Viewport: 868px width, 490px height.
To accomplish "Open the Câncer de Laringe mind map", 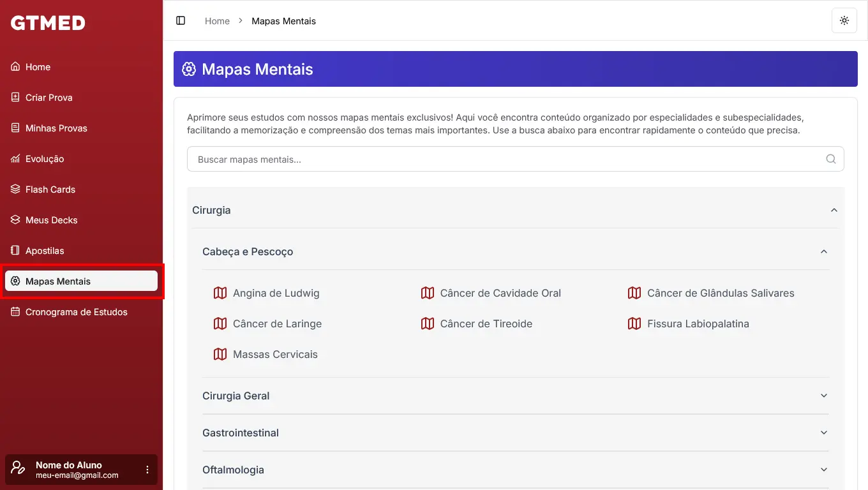I will (277, 324).
